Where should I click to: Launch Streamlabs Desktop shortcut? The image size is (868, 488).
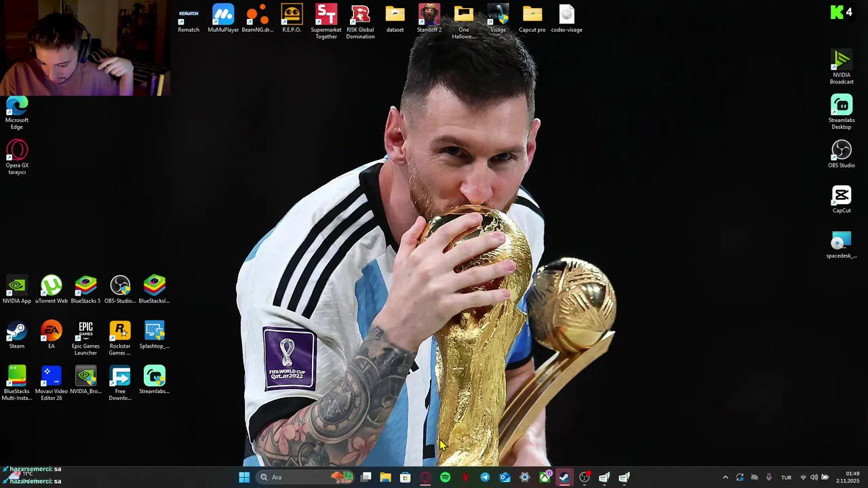tap(842, 112)
